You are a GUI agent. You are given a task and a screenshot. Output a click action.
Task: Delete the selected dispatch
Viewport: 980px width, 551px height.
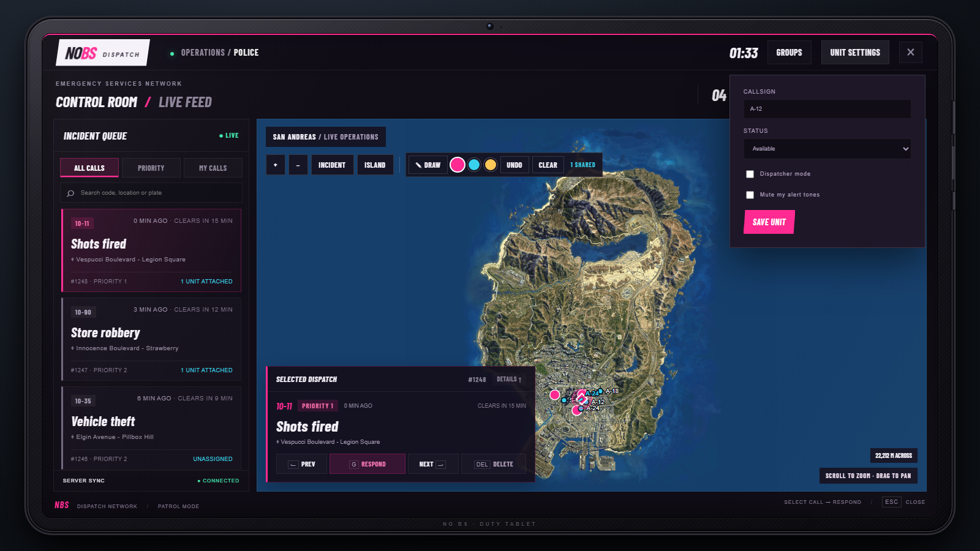494,464
